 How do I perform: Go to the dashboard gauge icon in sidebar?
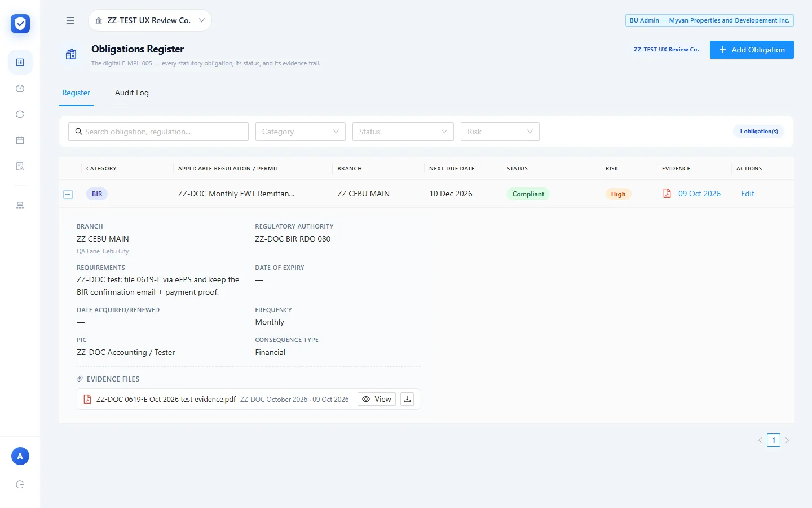pos(20,88)
